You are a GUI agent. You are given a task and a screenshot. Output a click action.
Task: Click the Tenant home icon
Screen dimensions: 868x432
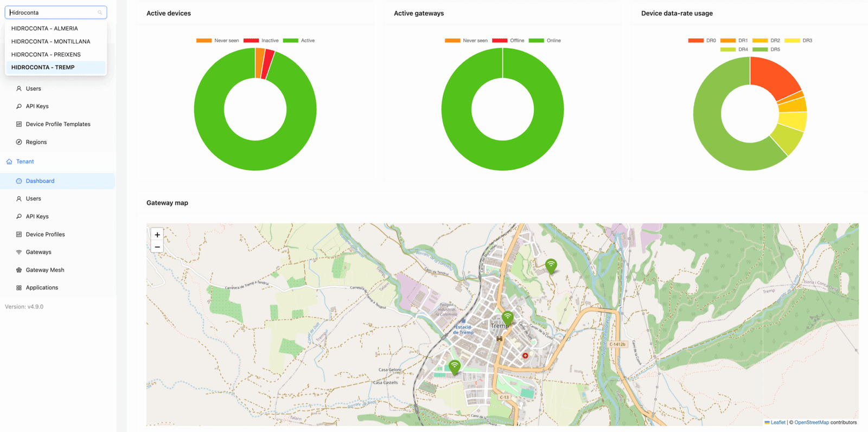pos(9,162)
